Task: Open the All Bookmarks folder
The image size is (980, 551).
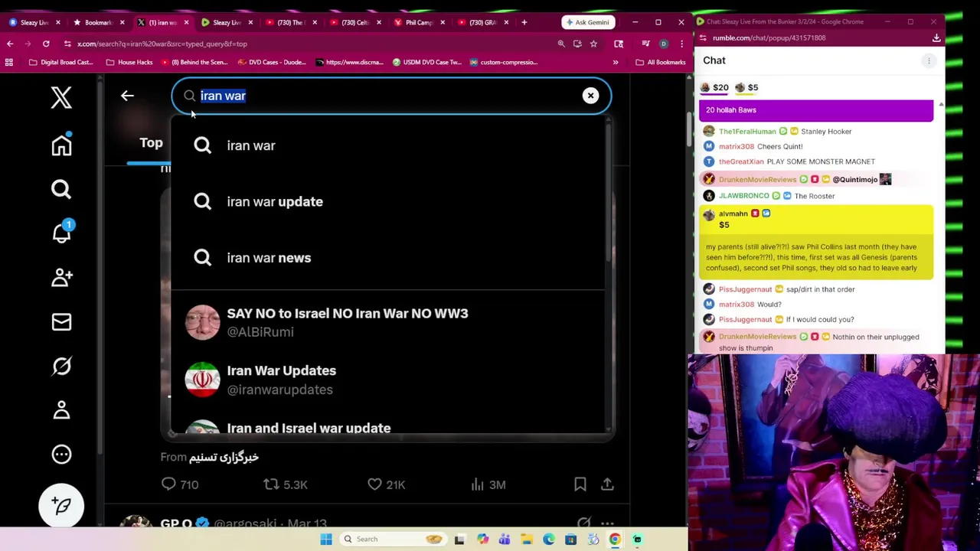Action: (x=661, y=62)
